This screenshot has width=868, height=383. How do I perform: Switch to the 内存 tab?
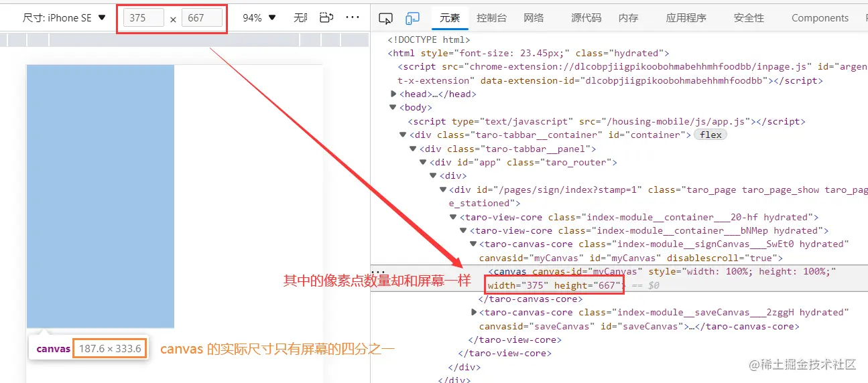[x=628, y=18]
